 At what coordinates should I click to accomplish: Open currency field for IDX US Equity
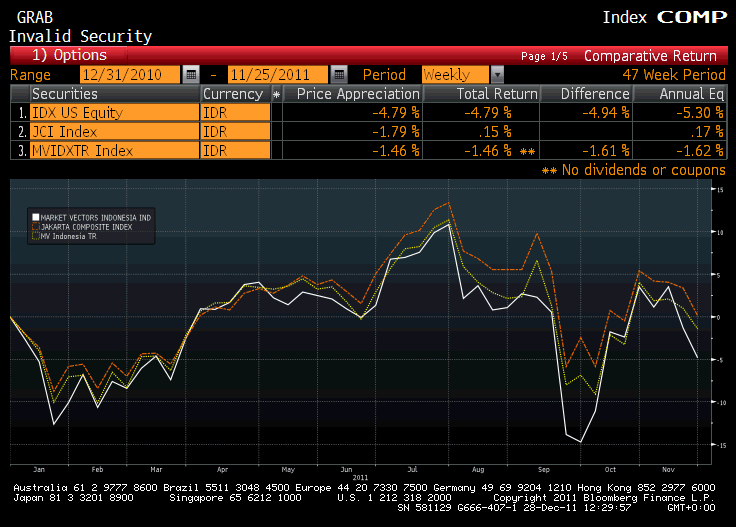pos(235,112)
